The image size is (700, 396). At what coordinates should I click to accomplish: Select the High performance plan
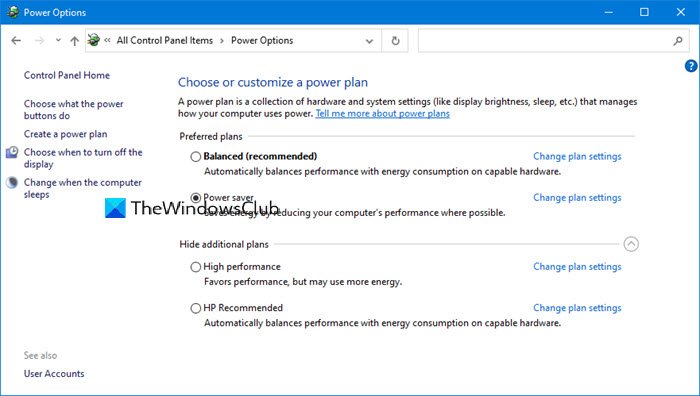[x=196, y=267]
